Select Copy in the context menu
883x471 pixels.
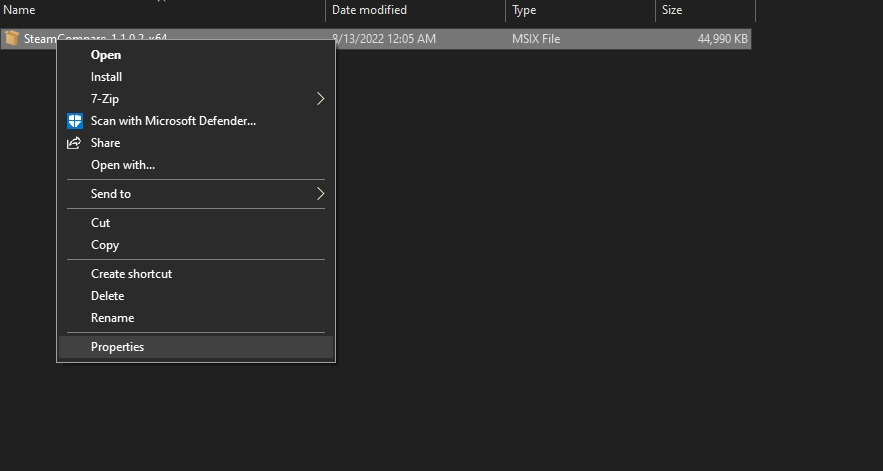click(x=196, y=245)
